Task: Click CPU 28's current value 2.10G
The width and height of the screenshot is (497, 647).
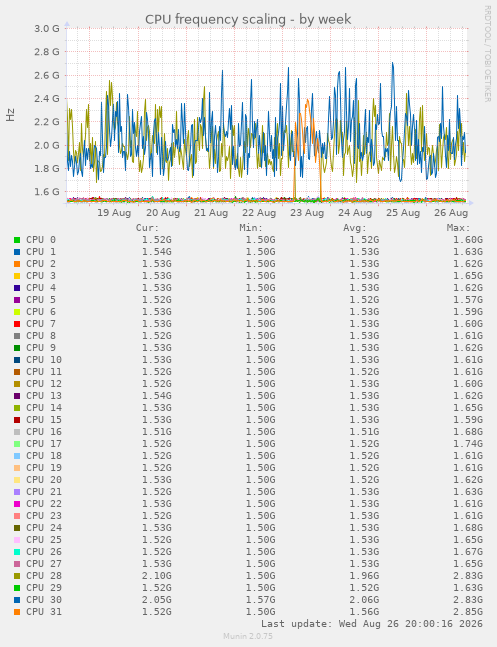Action: 157,576
